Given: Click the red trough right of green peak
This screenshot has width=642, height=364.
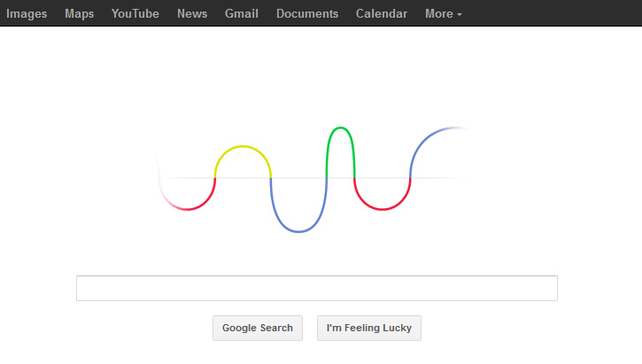Looking at the screenshot, I should pos(383,209).
